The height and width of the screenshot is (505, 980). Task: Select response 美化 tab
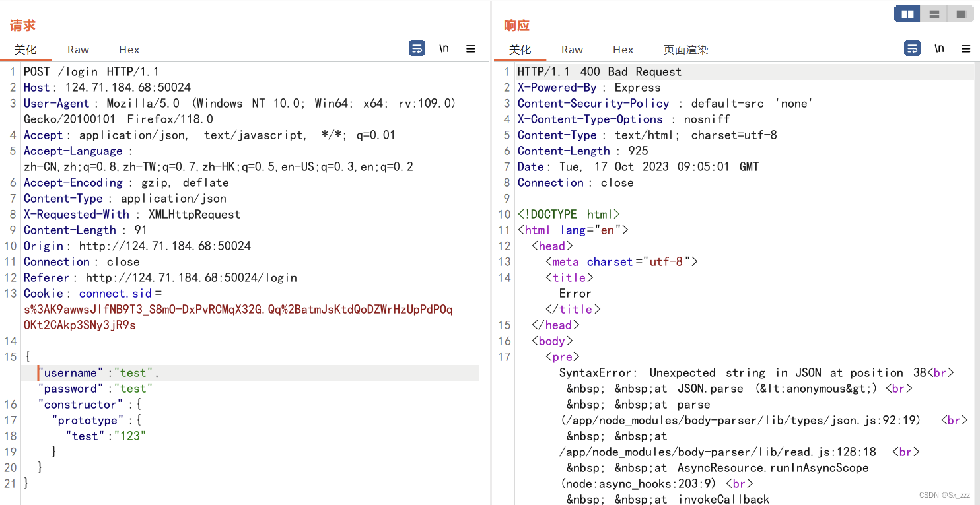pos(520,50)
